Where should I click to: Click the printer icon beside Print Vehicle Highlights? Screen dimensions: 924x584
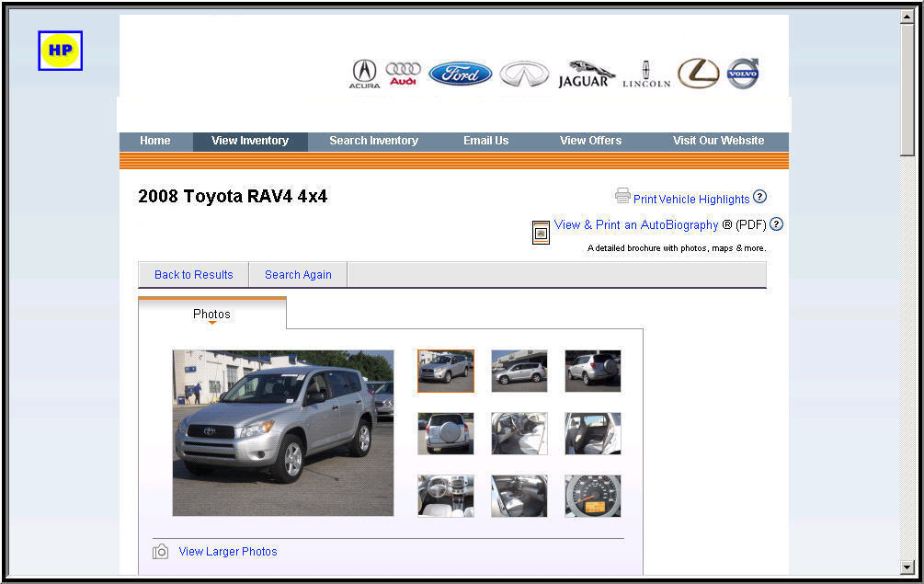(622, 196)
